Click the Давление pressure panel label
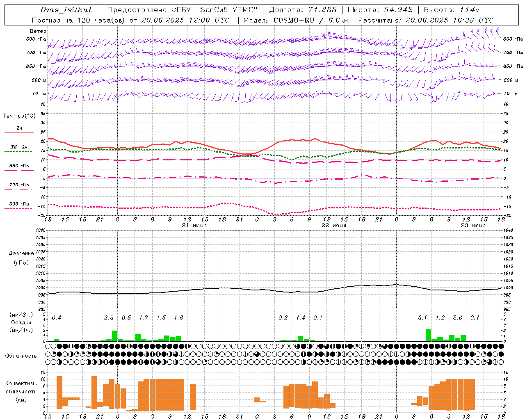Viewport: 525px width, 420px height. 21,253
